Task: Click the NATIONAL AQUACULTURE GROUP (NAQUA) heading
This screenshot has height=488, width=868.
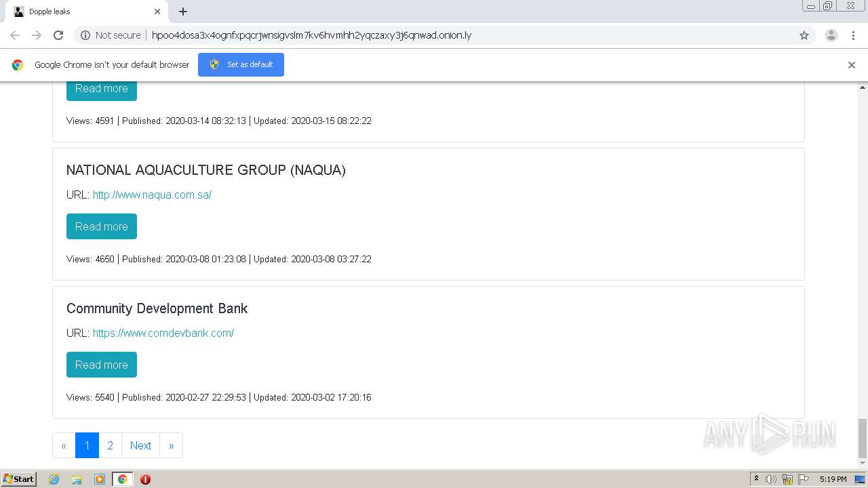Action: click(x=206, y=170)
